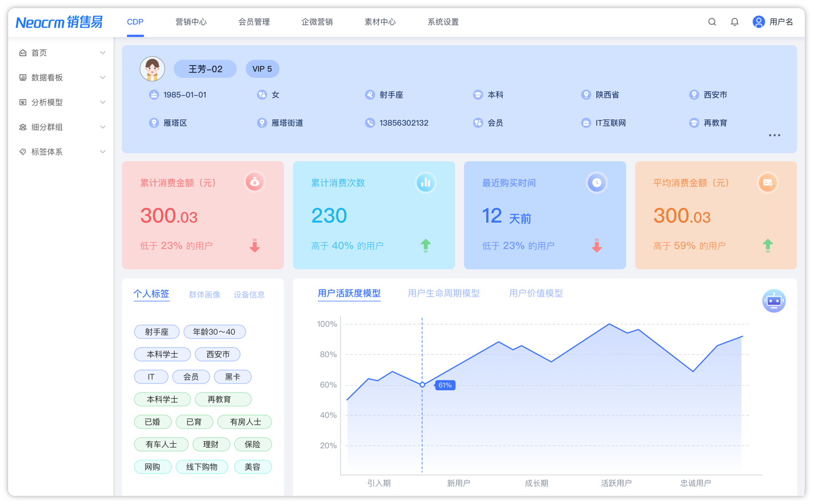The height and width of the screenshot is (504, 813).
Task: Expand the 细分群组 chevron
Action: pyautogui.click(x=102, y=127)
